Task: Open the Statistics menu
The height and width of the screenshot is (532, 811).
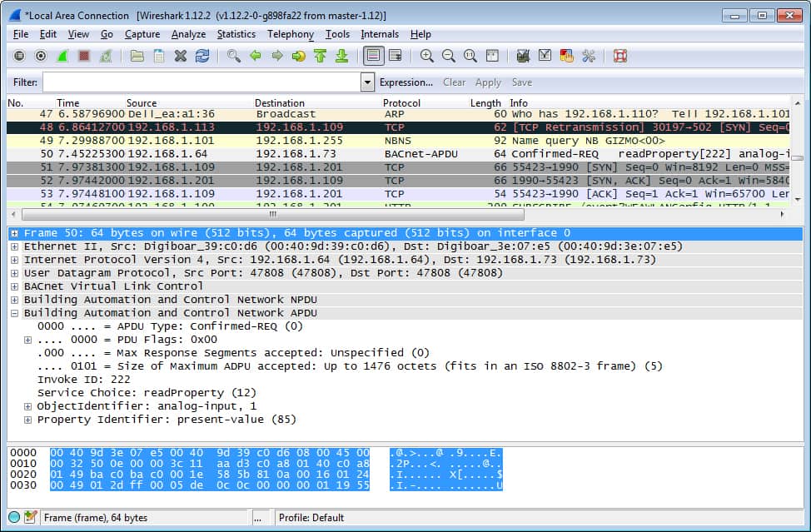Action: tap(236, 34)
